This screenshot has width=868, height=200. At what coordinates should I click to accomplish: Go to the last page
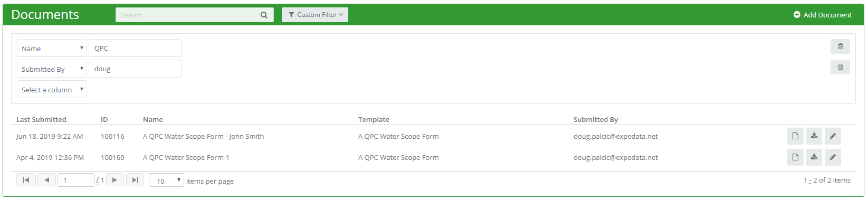(135, 180)
